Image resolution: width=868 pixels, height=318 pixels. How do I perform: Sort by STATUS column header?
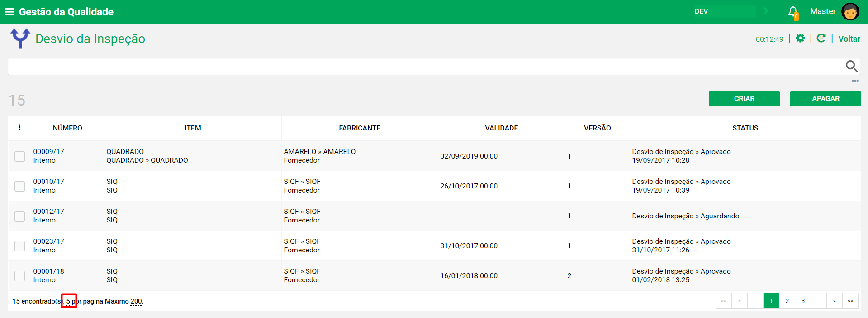click(745, 128)
